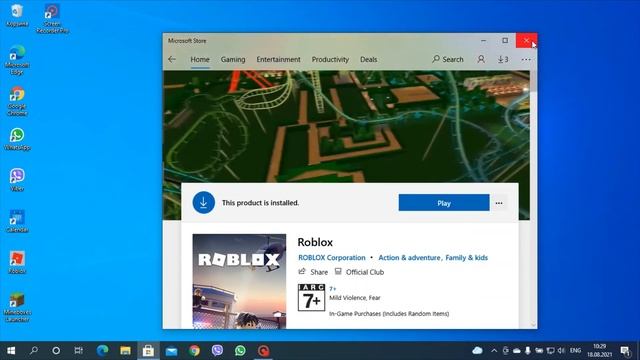The width and height of the screenshot is (640, 360).
Task: Click the Roblox cover art thumbnail
Action: pyautogui.click(x=239, y=281)
